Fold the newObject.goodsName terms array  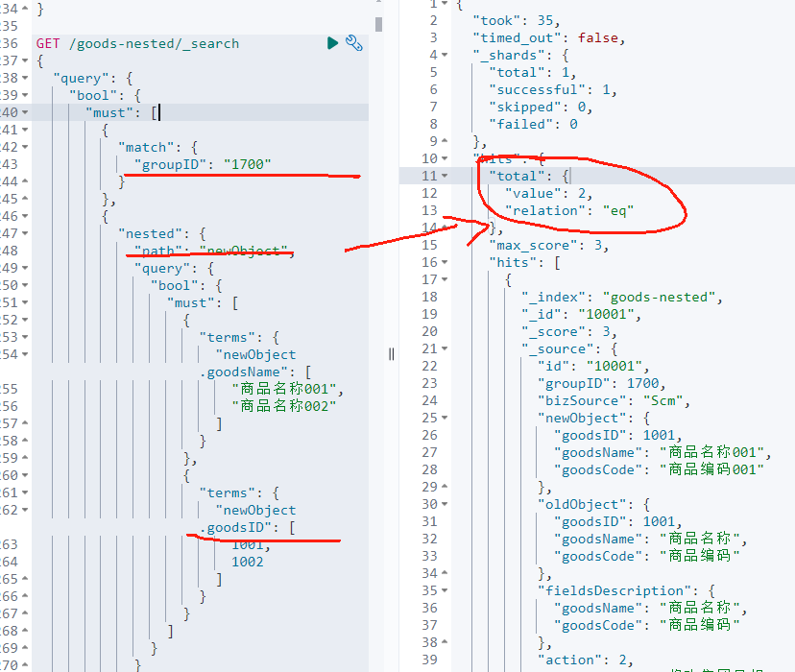(x=25, y=355)
